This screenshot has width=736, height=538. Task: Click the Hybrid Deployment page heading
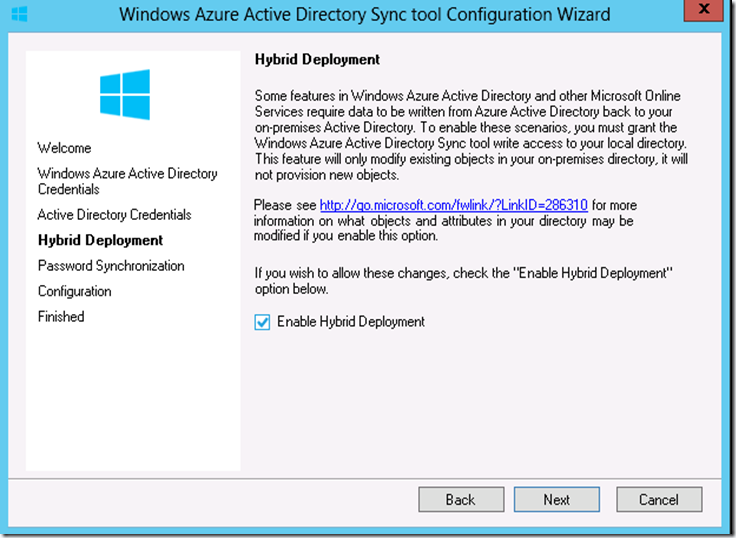pos(317,60)
